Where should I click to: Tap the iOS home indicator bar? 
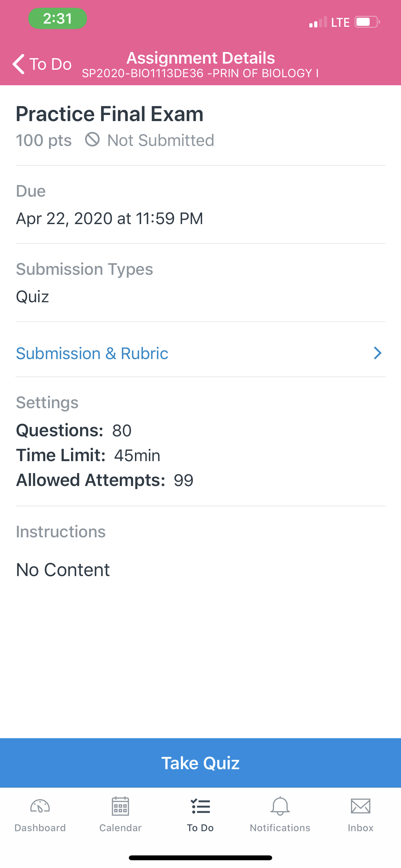point(200,858)
